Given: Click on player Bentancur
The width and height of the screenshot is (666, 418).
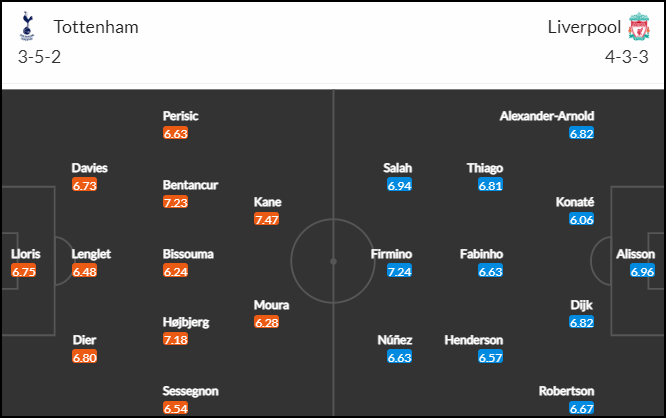Looking at the screenshot, I should 190,185.
